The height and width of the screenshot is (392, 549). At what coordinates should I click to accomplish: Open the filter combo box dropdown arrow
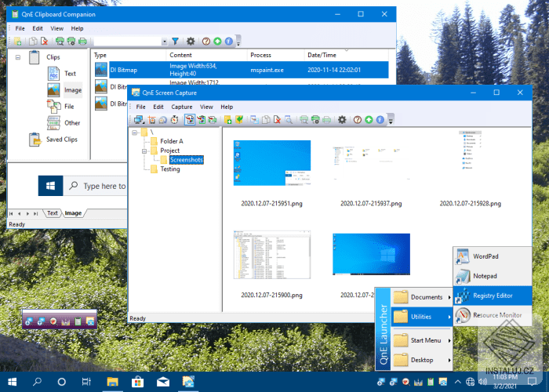coord(165,41)
